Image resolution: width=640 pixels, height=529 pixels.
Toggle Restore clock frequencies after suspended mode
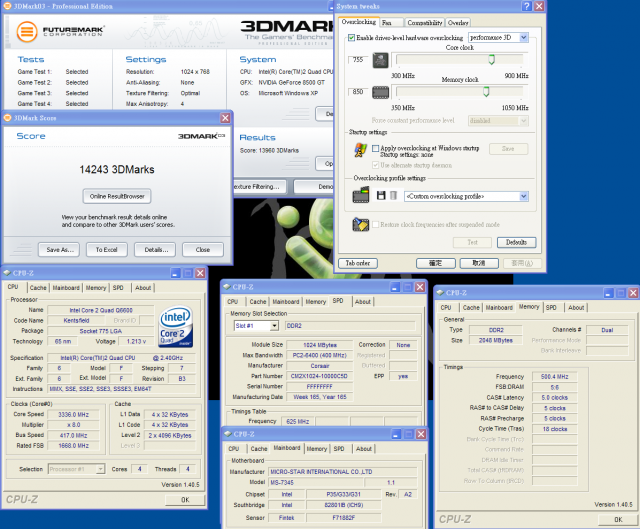(x=376, y=224)
